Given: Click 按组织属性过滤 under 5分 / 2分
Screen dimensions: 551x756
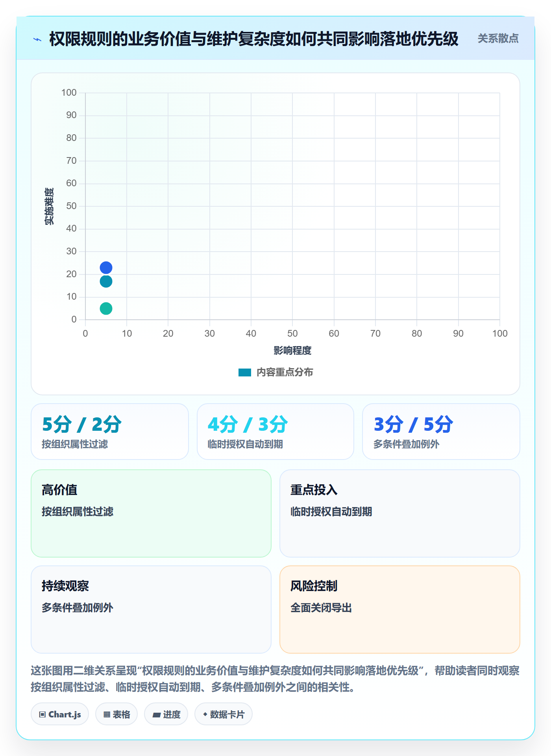Looking at the screenshot, I should (75, 444).
